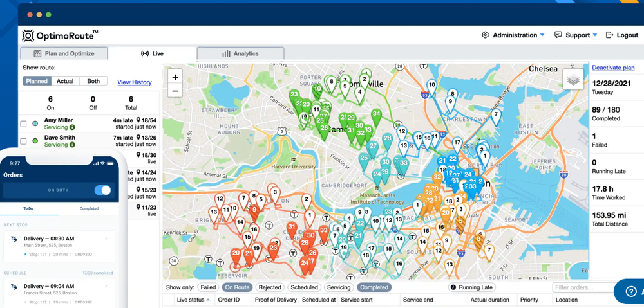This screenshot has width=644, height=308.
Task: Toggle the On Duty switch on phone
Action: pyautogui.click(x=102, y=190)
